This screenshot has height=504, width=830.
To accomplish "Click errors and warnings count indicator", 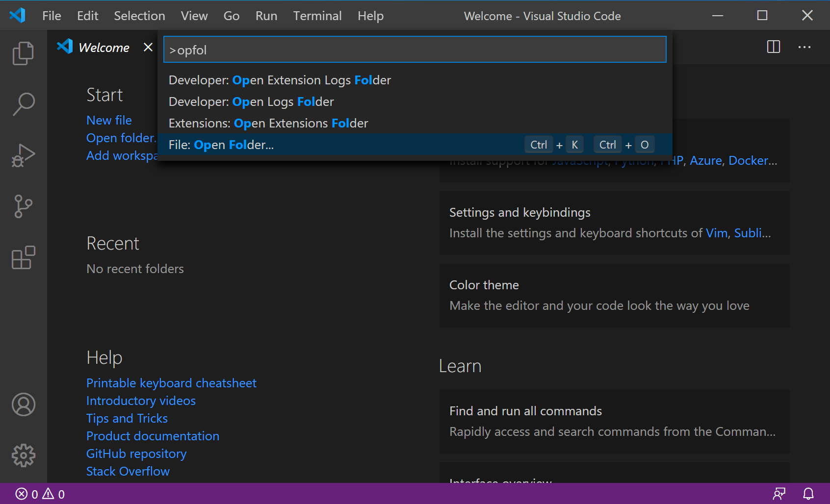I will point(40,494).
